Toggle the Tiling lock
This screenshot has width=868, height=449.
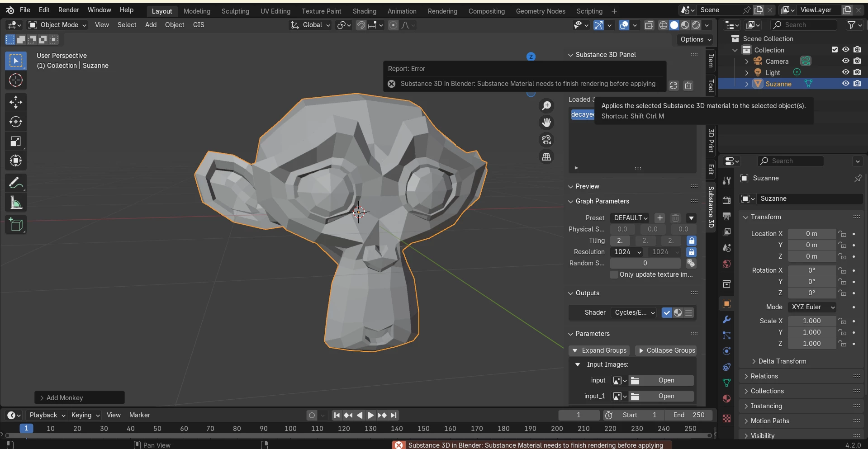coord(692,241)
